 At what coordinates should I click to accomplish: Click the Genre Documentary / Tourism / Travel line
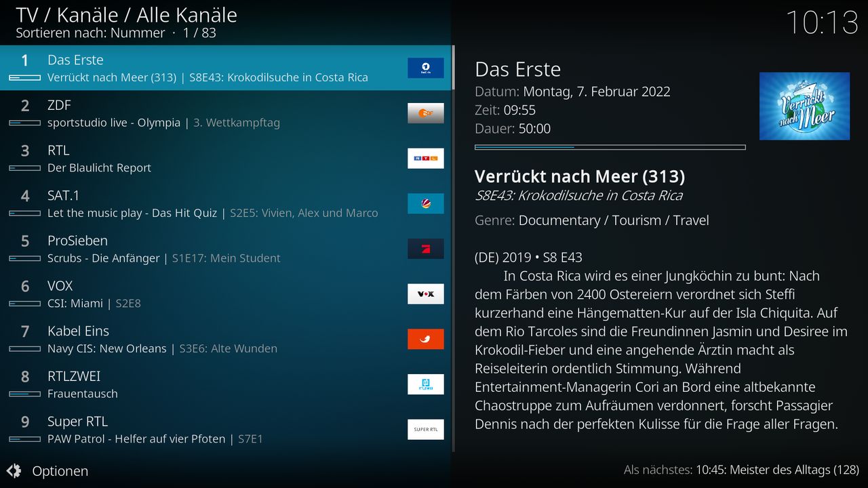[x=592, y=220]
